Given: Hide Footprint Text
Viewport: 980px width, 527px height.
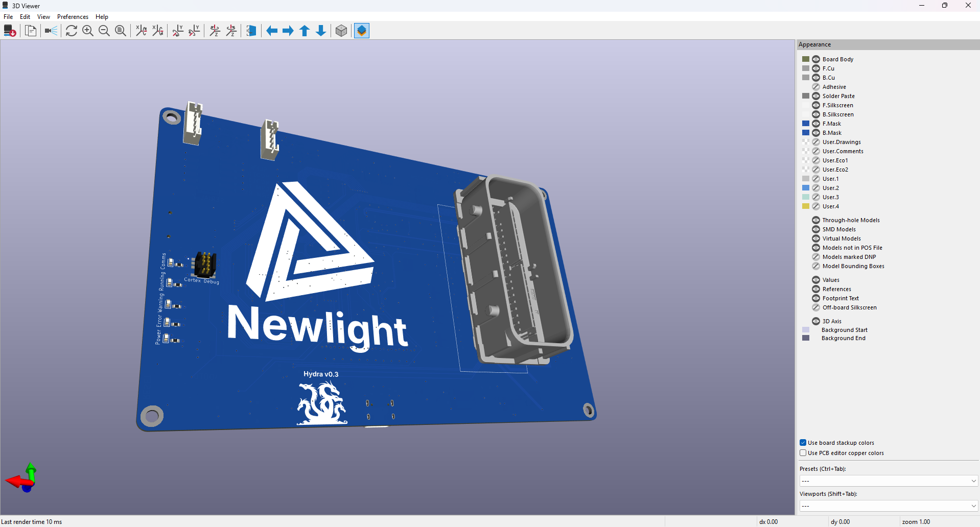Looking at the screenshot, I should 816,298.
